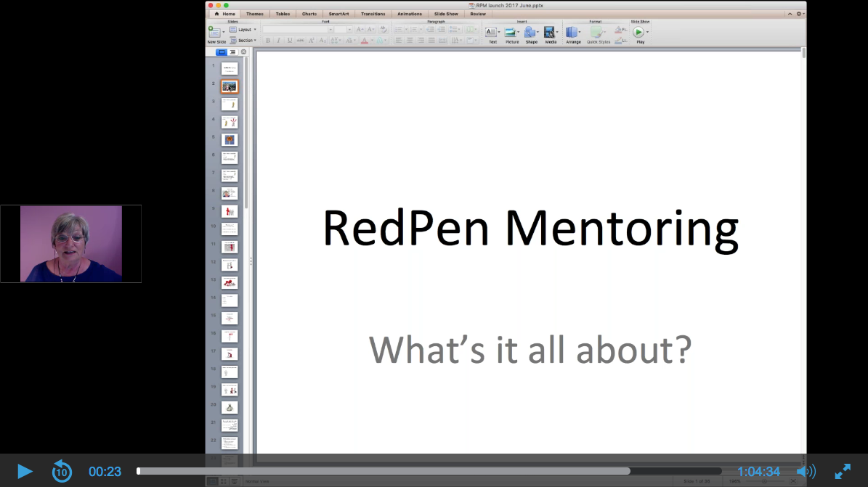Select slide 5 thumbnail
The width and height of the screenshot is (868, 487).
[230, 140]
